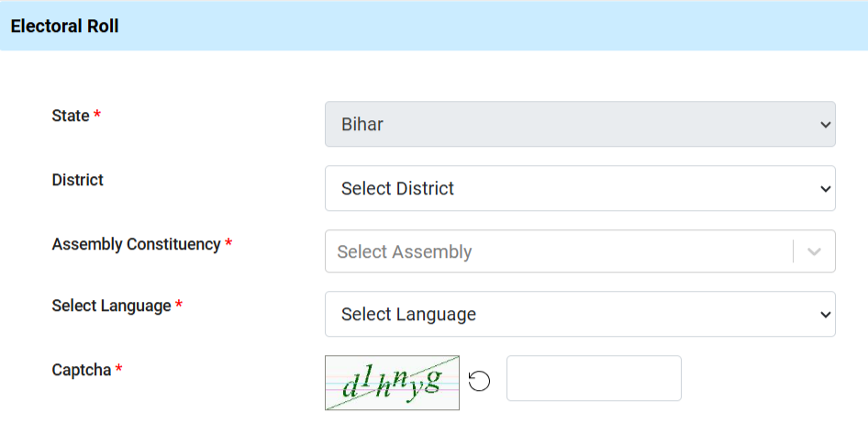This screenshot has width=868, height=446.
Task: Click the Select Language label text
Action: pyautogui.click(x=111, y=306)
